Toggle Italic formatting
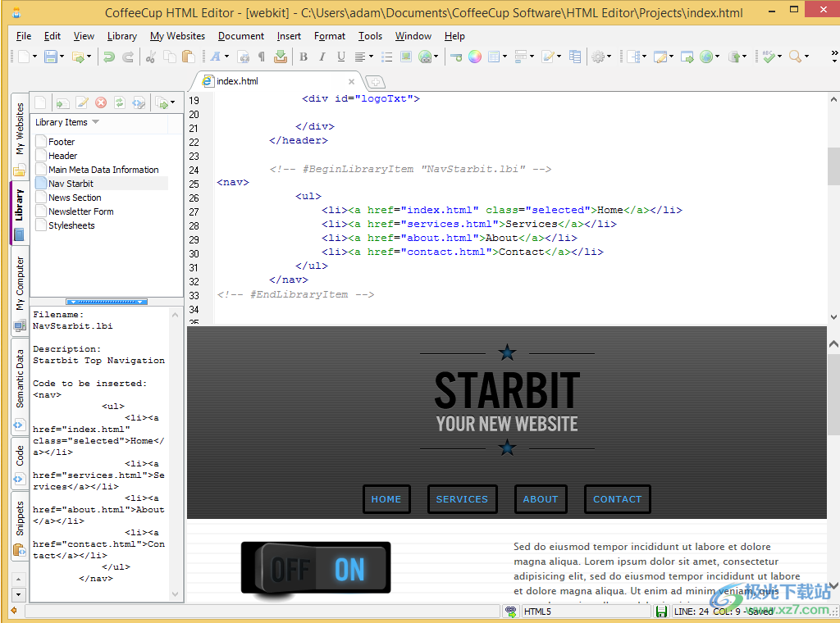Image resolution: width=840 pixels, height=623 pixels. [x=322, y=57]
